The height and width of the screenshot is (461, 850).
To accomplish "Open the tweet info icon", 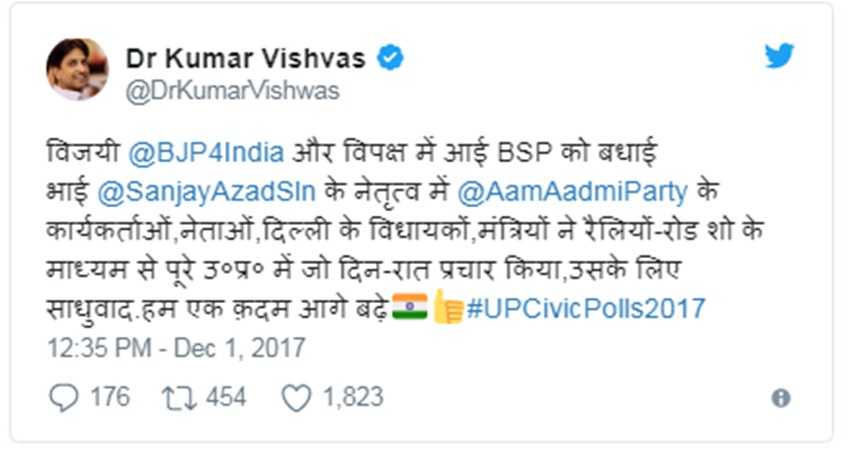I will [781, 398].
